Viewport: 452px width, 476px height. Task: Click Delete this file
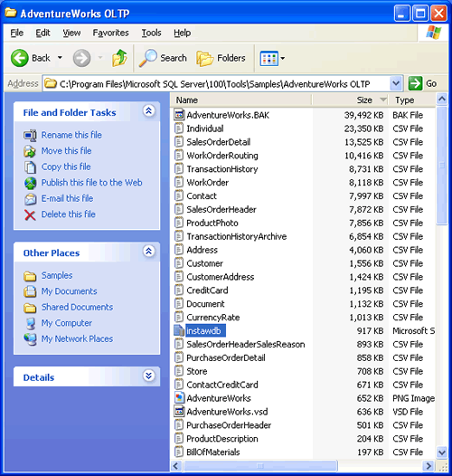(x=69, y=214)
